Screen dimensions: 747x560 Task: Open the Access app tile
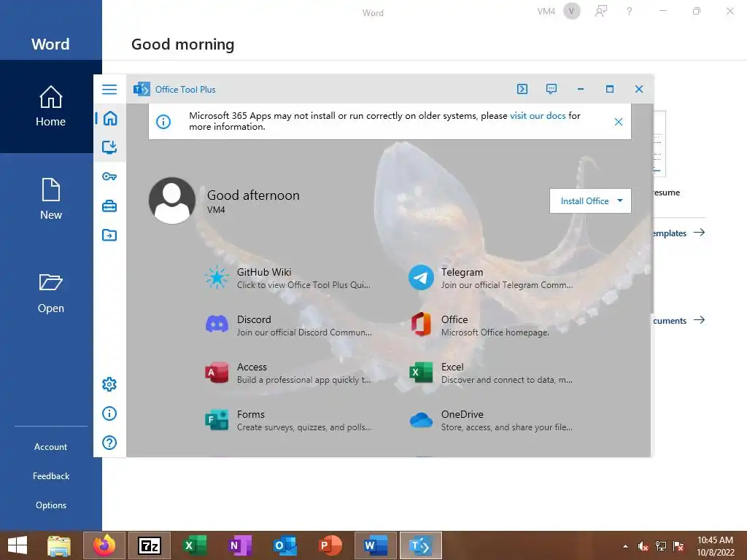click(x=287, y=373)
